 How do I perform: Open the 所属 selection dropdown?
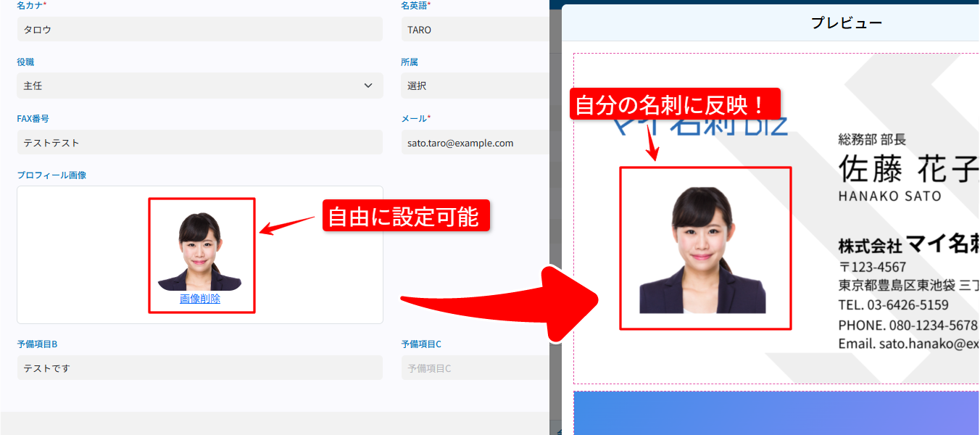[475, 86]
